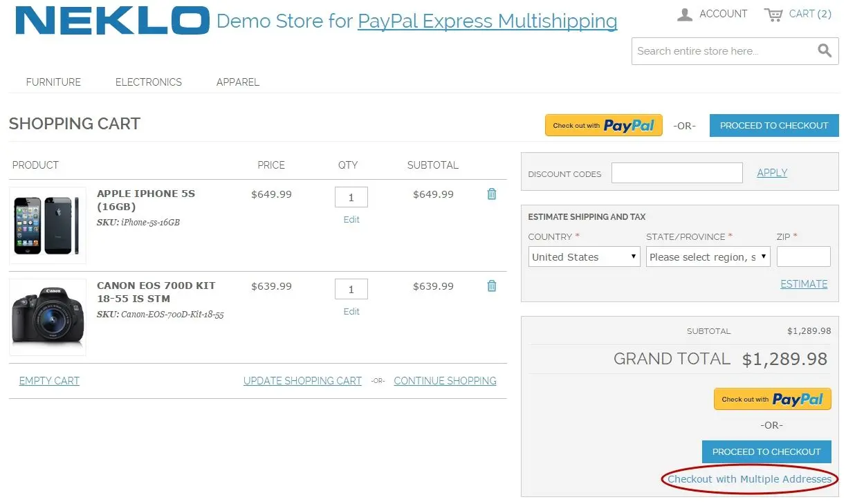The height and width of the screenshot is (504, 846).
Task: Click Empty Cart link
Action: (49, 381)
